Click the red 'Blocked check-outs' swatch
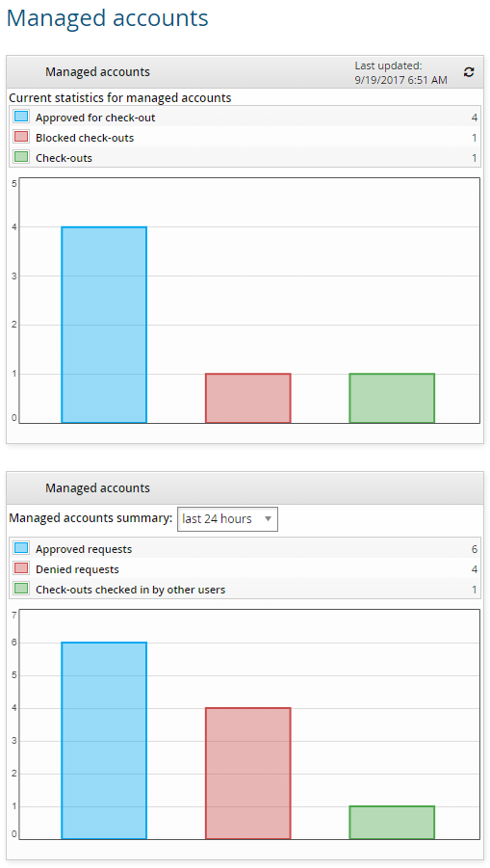Viewport: 490px width, 868px height. (21, 138)
